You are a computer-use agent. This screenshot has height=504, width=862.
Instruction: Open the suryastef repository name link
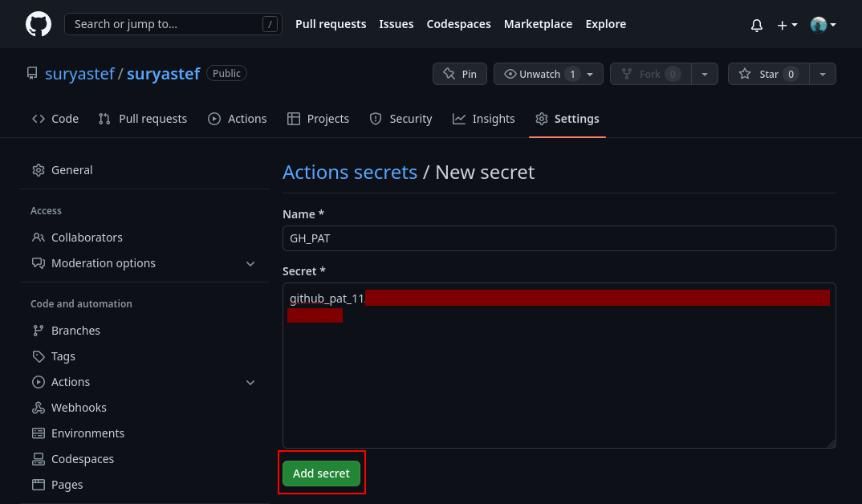(x=163, y=74)
